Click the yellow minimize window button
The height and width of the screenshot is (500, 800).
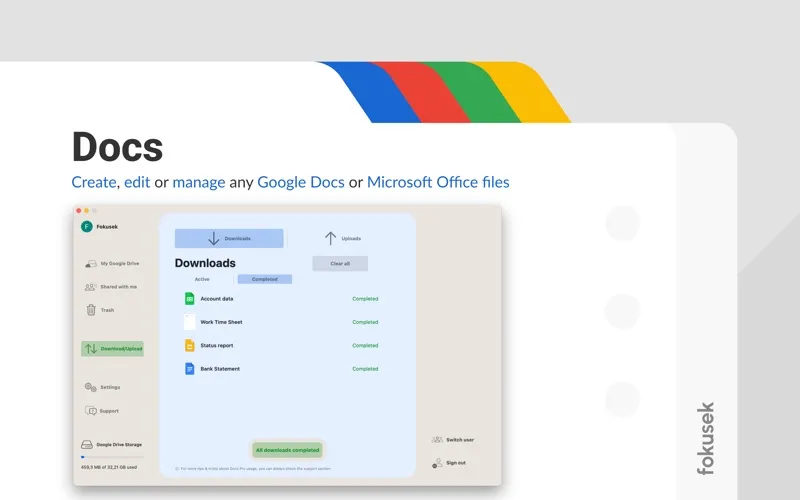[x=86, y=210]
